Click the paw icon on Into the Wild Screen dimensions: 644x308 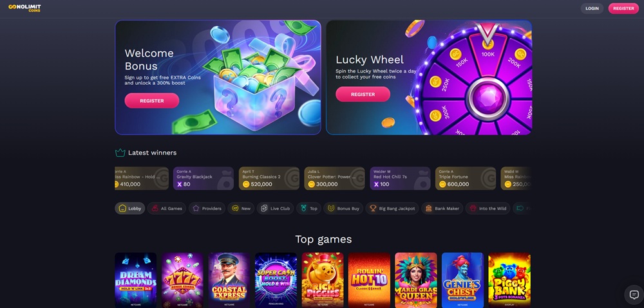click(x=473, y=208)
